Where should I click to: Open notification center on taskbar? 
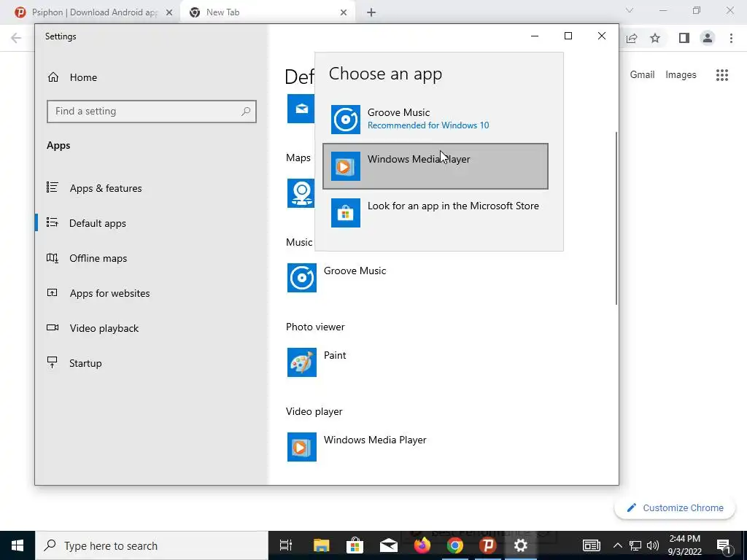point(724,545)
